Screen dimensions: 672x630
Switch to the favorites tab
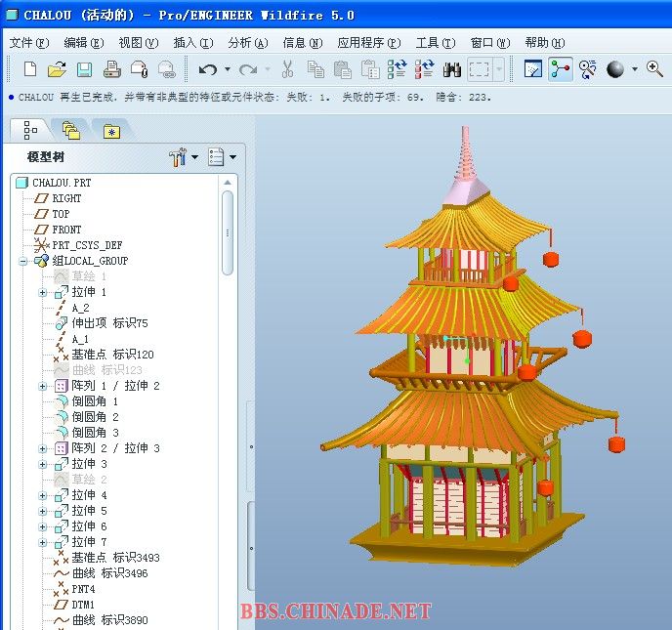(111, 130)
